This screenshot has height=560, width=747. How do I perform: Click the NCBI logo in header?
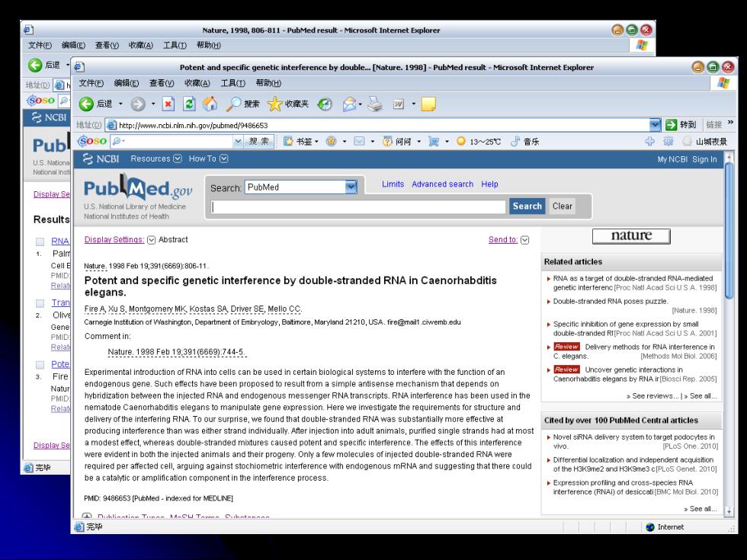click(101, 158)
